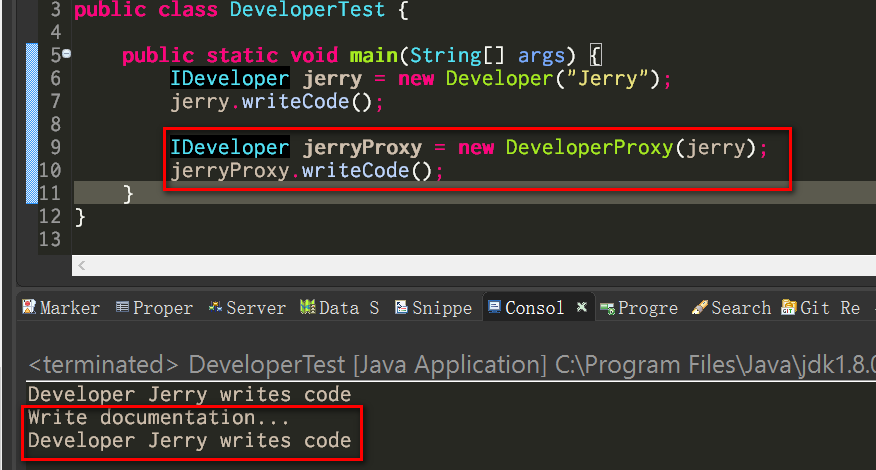Click IDeveloper type on line 6
The image size is (876, 470).
(x=230, y=78)
